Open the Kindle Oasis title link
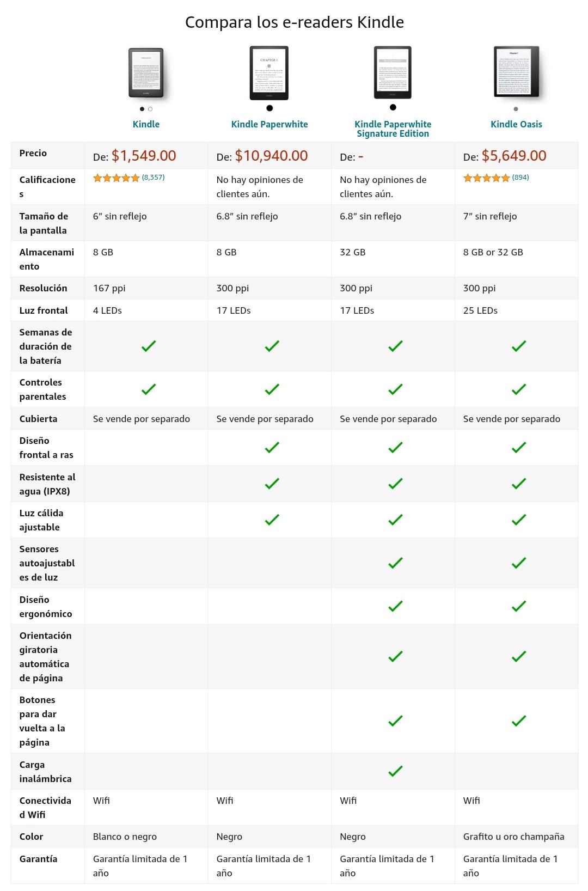588x891 pixels. (516, 124)
